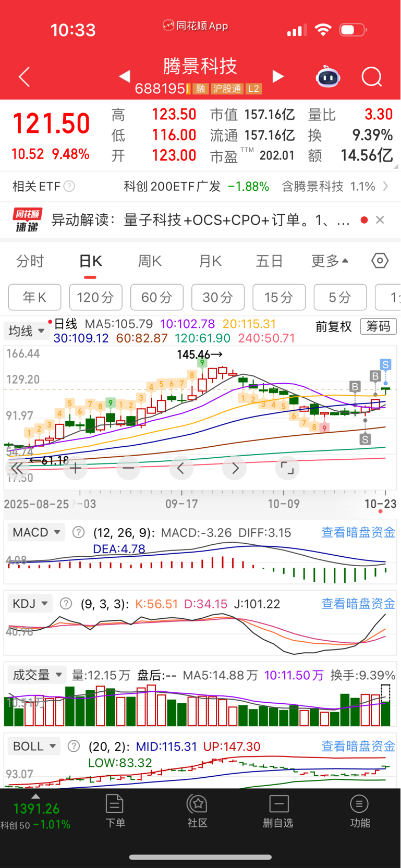This screenshot has width=401, height=868.
Task: Select 120分 period button
Action: [96, 297]
